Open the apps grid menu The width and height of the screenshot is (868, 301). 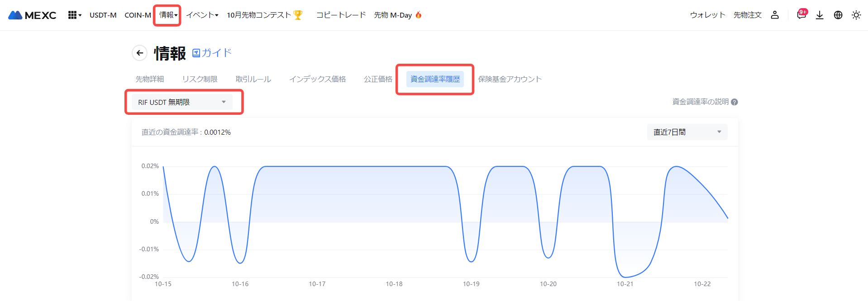coord(73,15)
